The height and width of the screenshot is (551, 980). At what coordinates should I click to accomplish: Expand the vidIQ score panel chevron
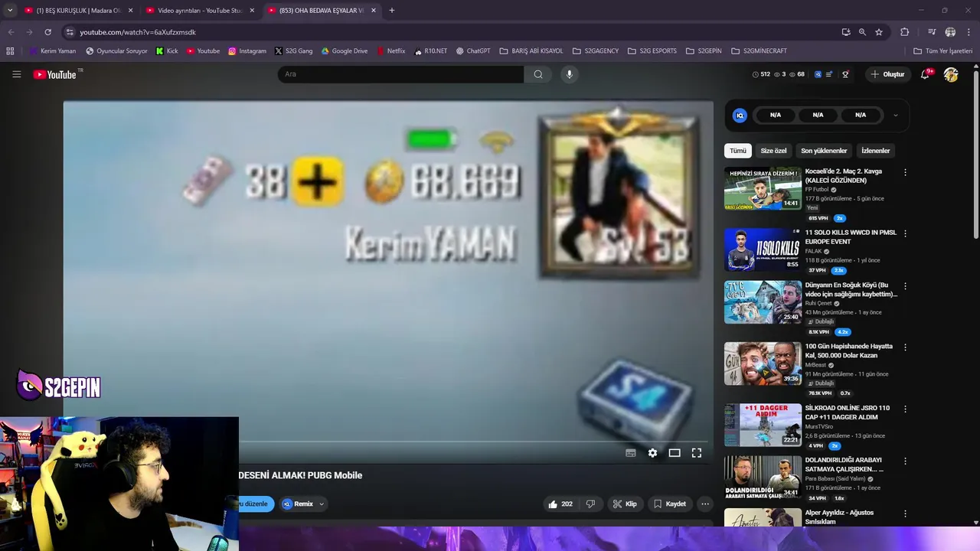(x=895, y=116)
